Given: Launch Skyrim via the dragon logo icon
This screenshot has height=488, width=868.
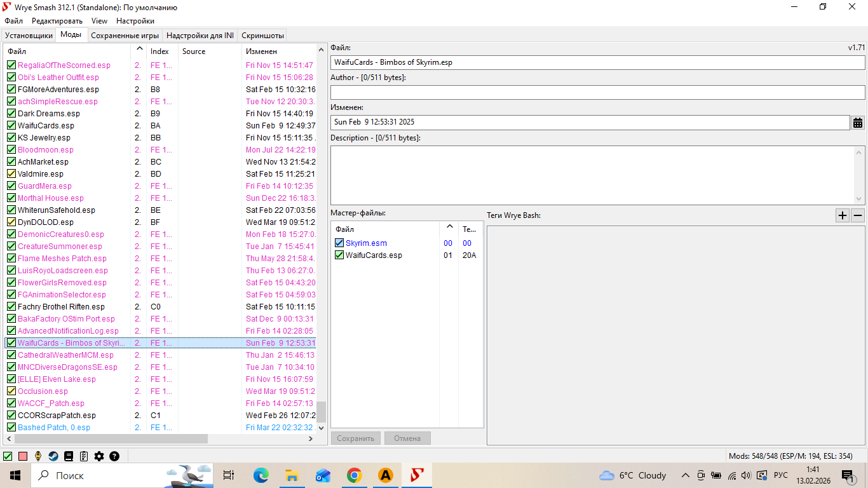Looking at the screenshot, I should 38,456.
